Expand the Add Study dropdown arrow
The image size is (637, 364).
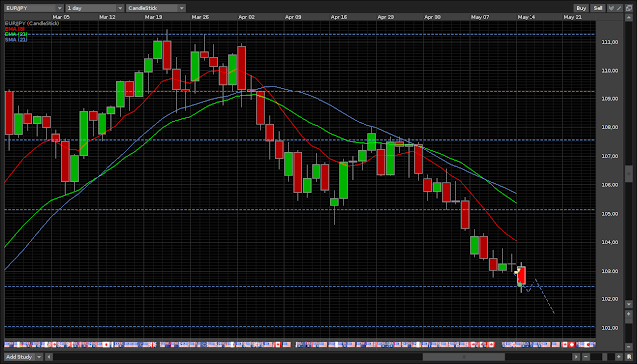click(39, 357)
